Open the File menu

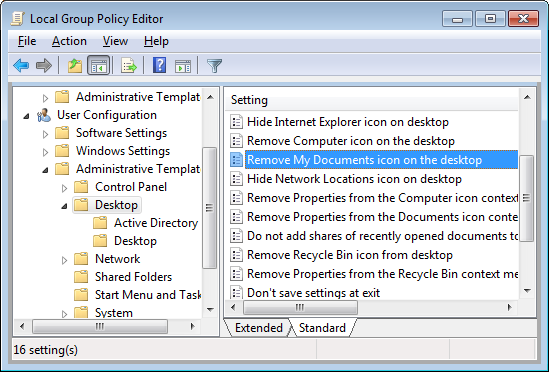pyautogui.click(x=27, y=41)
